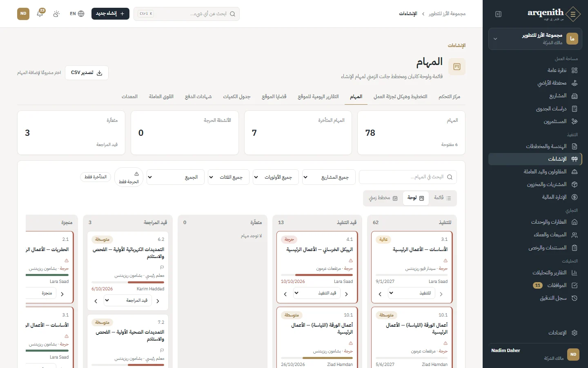This screenshot has width=588, height=368.
Task: Open المستثمرون in sidebar
Action: click(535, 121)
